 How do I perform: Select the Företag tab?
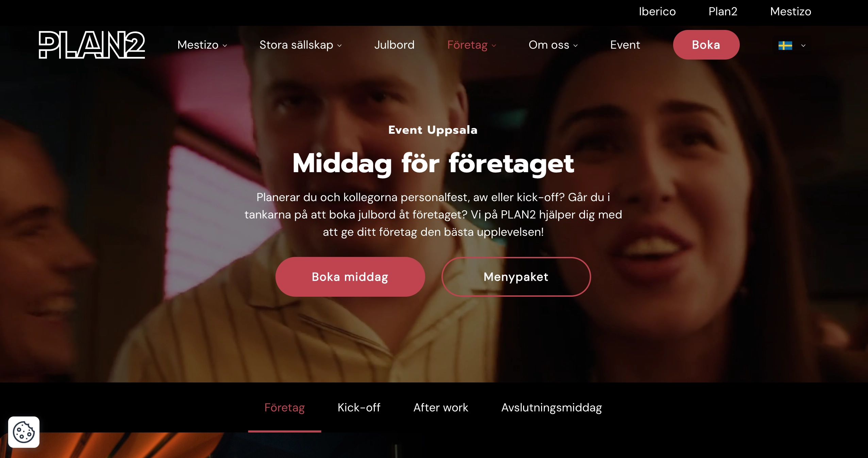click(x=285, y=407)
